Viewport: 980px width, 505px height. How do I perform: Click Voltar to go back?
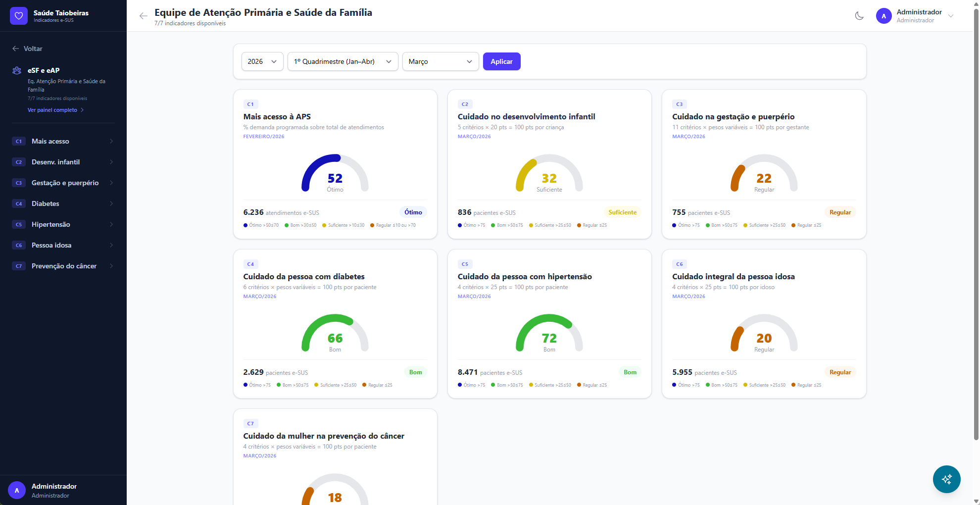27,49
